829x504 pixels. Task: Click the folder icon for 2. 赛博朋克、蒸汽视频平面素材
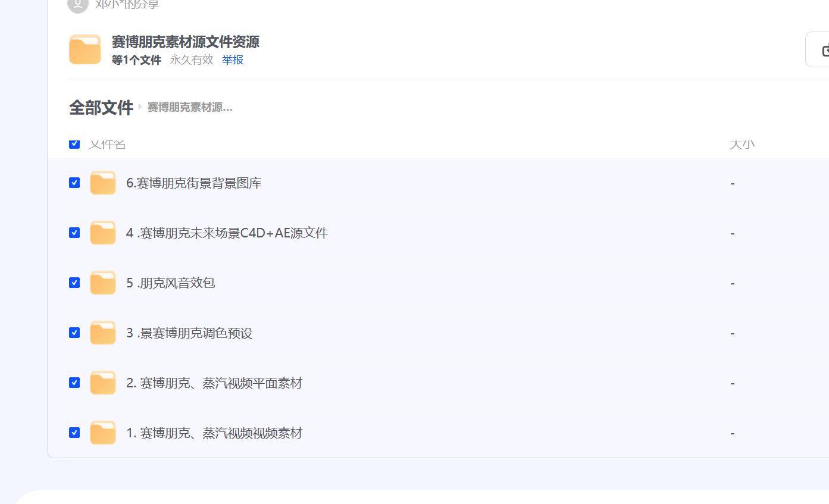coord(103,383)
